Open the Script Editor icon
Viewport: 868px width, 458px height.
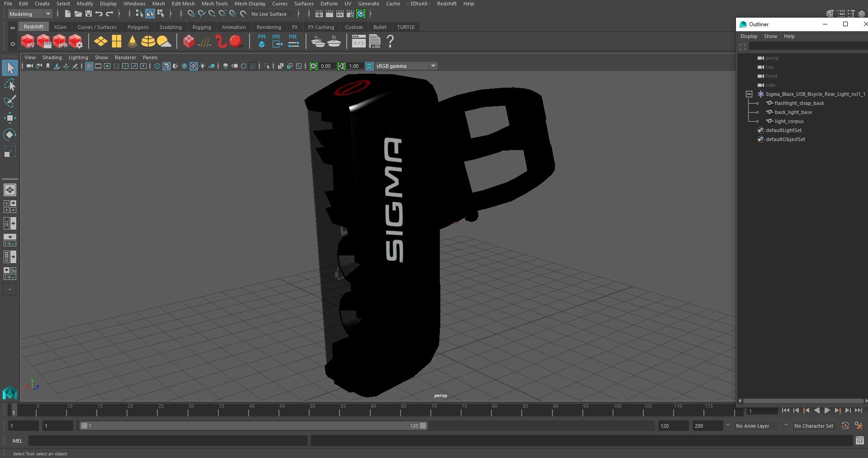click(x=860, y=440)
